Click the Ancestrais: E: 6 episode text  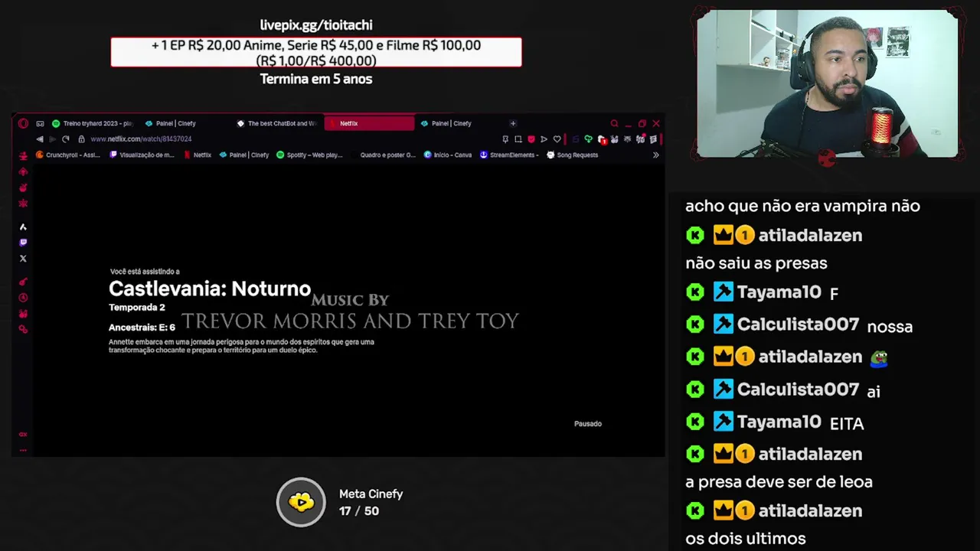[142, 328]
